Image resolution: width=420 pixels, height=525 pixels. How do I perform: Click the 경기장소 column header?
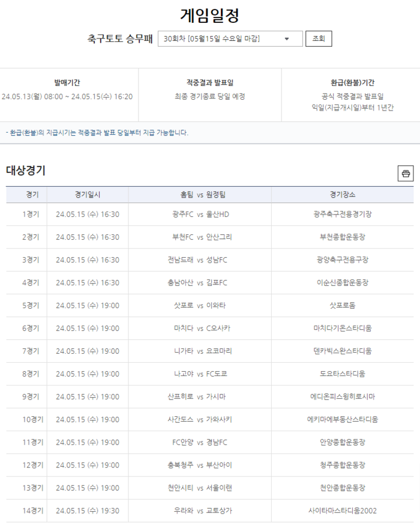[x=342, y=195]
